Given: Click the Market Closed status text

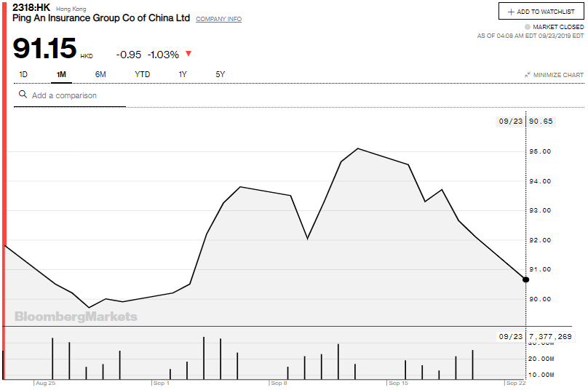Looking at the screenshot, I should coord(558,27).
